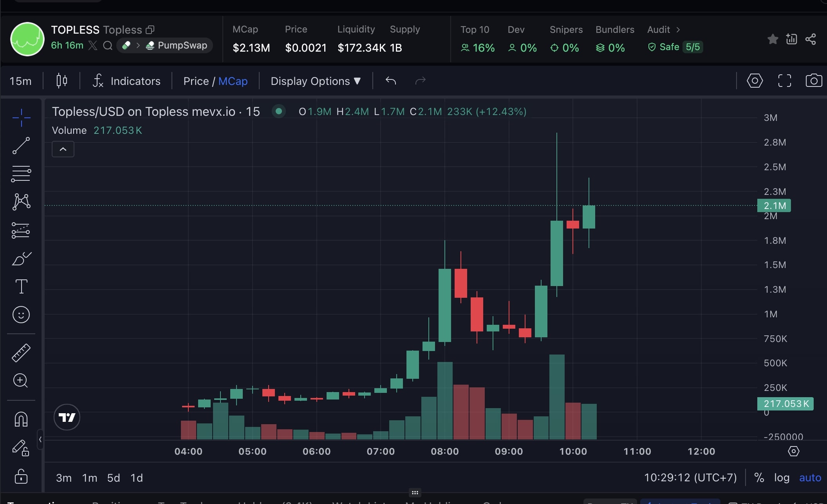Select the trend line drawing tool

coord(21,146)
